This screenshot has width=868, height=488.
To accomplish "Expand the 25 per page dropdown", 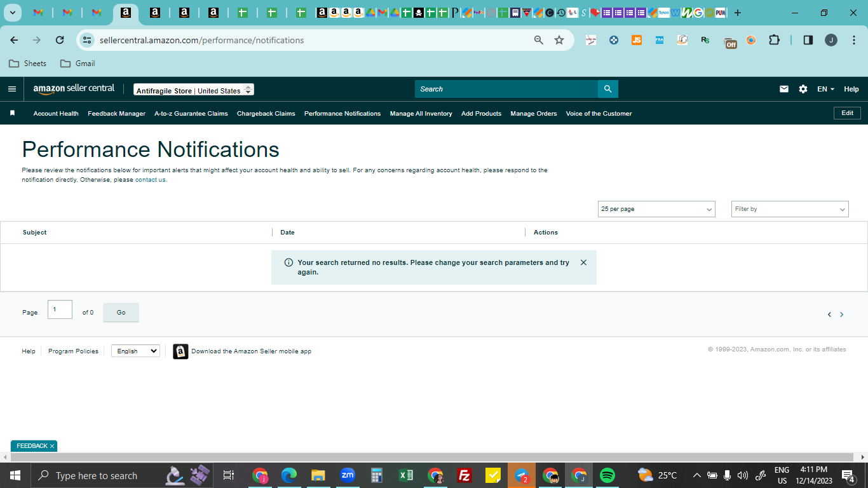I will [x=656, y=209].
